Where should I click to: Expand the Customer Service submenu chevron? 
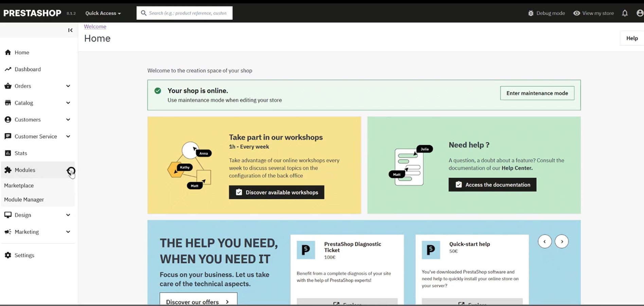pos(68,136)
